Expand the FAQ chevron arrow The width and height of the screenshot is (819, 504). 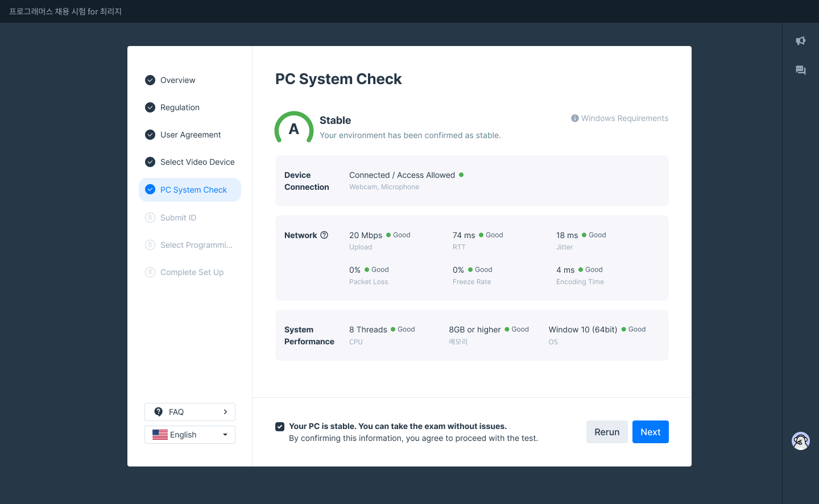(x=225, y=412)
